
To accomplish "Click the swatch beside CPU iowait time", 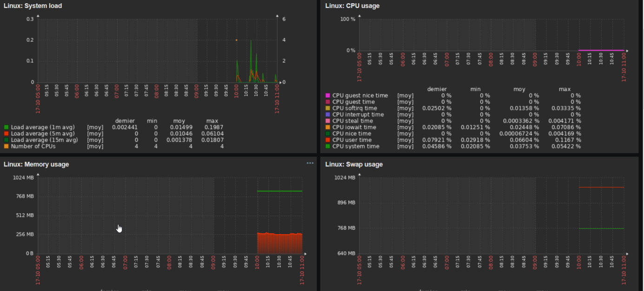I will [328, 127].
